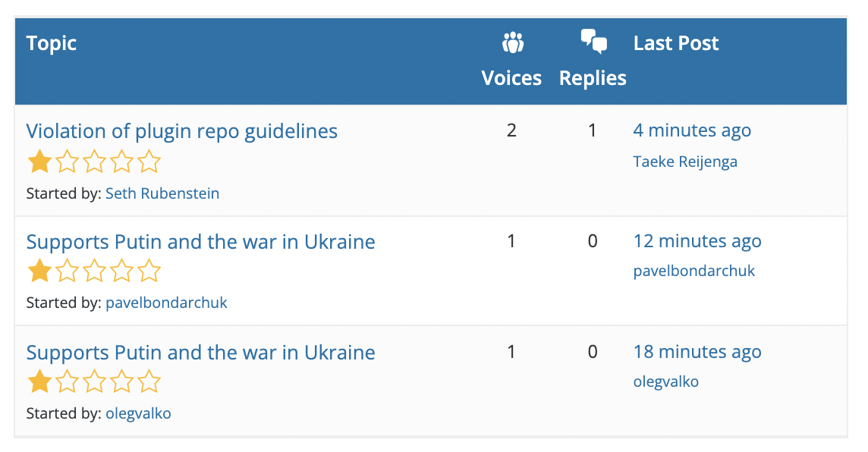Open pavelbondarchuk profile in Started by line
Screen dimensions: 868x452
(166, 303)
